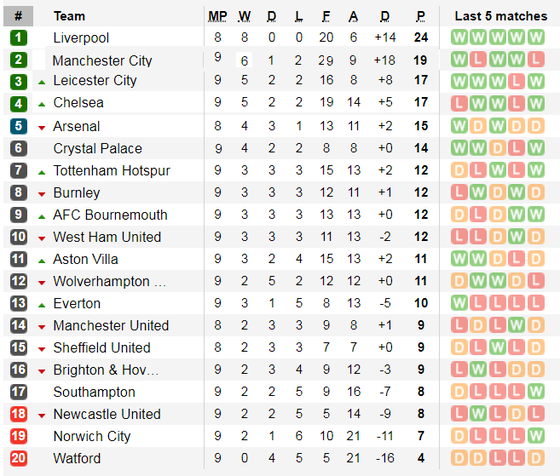This screenshot has height=476, width=560.
Task: Click the # rank column header
Action: click(18, 16)
